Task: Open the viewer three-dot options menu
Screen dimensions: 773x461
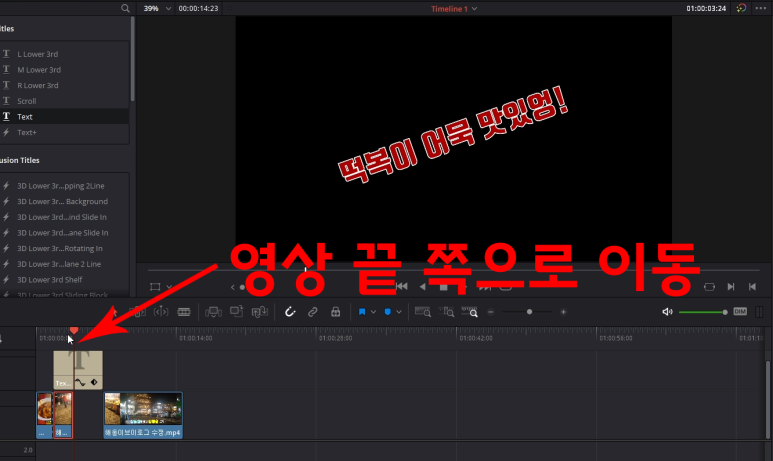Action: pos(761,8)
